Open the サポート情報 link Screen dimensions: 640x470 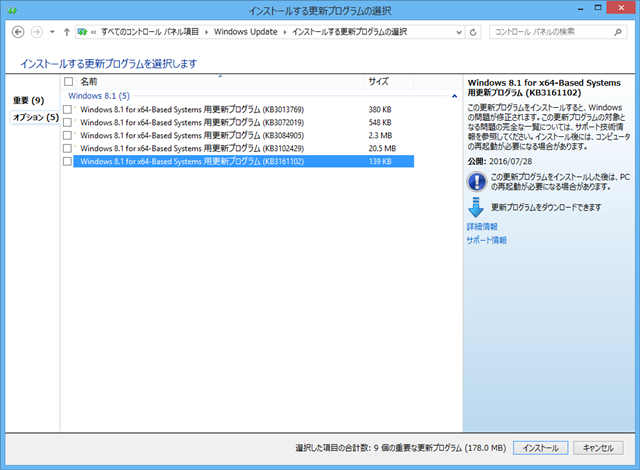(x=487, y=240)
